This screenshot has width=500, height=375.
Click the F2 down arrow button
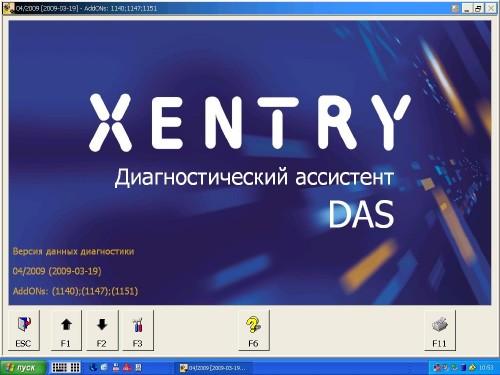pyautogui.click(x=102, y=330)
